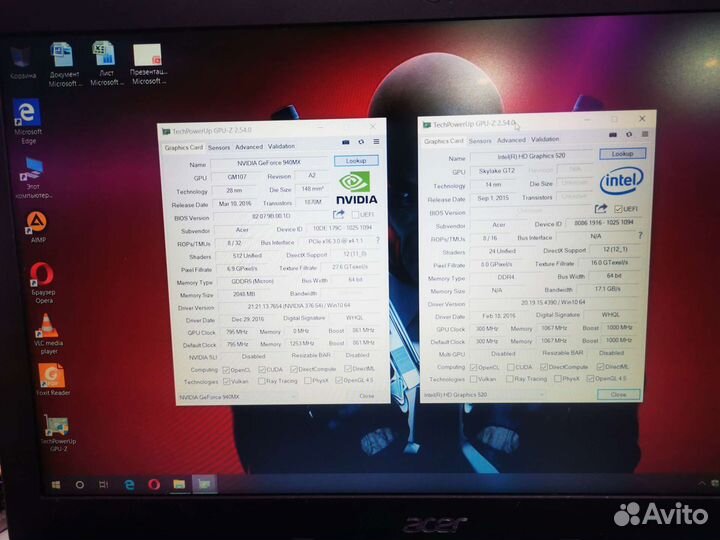Switch to Advanced tab in NVIDIA window
The image size is (720, 540).
pos(249,147)
